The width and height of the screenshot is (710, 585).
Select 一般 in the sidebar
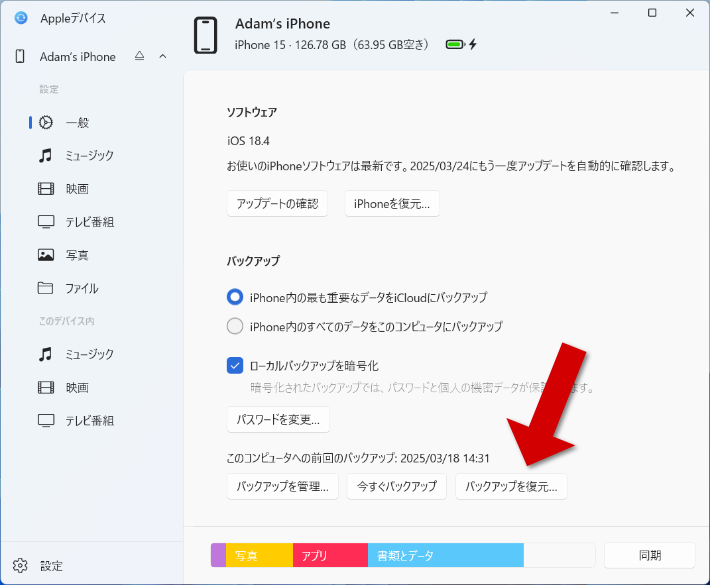point(77,123)
